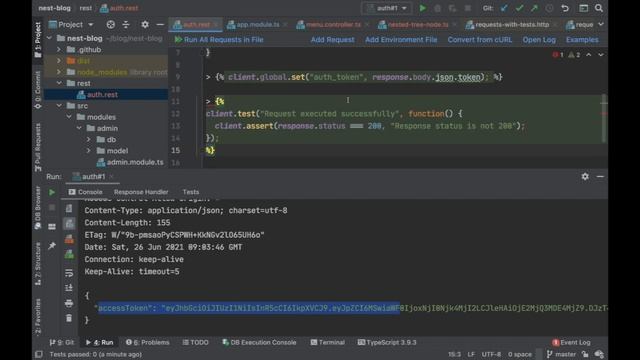Click Run All Requests in File
Screen dimensions: 640x360
coord(219,40)
